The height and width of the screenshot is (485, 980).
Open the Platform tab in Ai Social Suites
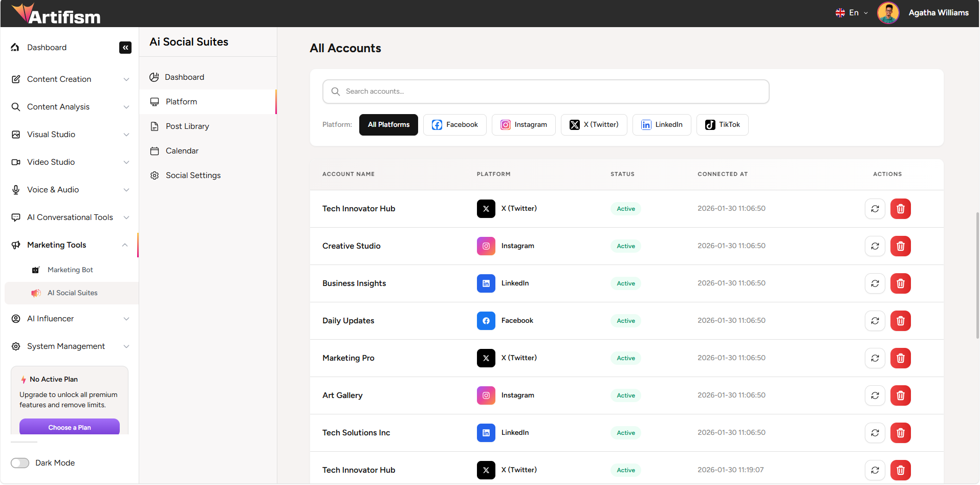pyautogui.click(x=181, y=101)
